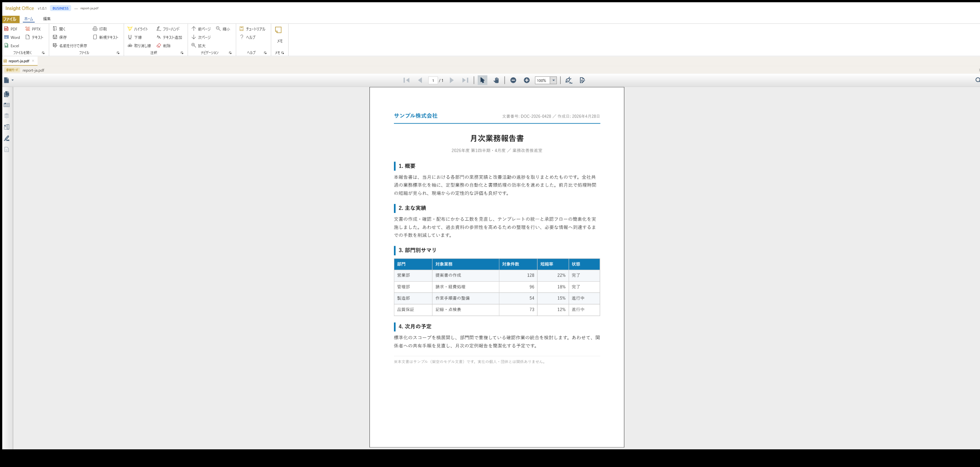Print the document with 印刷

point(100,29)
